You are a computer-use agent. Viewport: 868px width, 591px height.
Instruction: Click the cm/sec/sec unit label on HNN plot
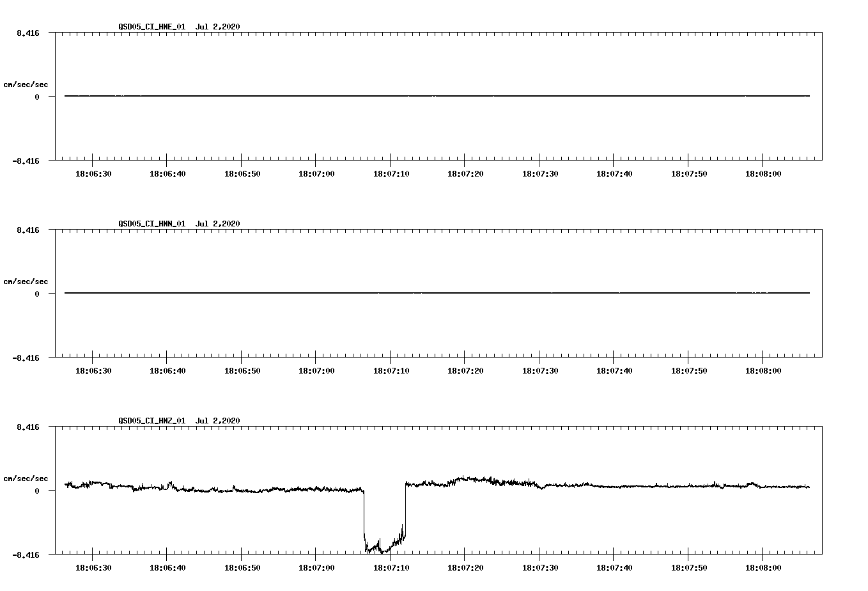[26, 282]
